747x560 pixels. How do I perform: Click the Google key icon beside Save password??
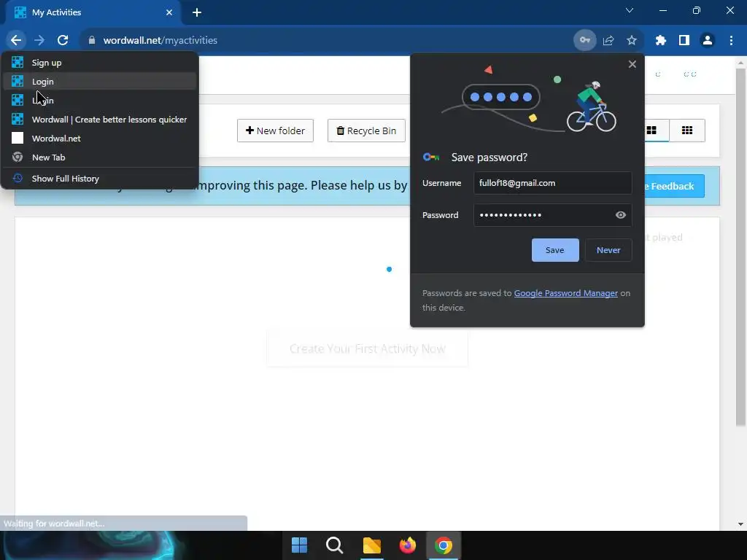431,157
